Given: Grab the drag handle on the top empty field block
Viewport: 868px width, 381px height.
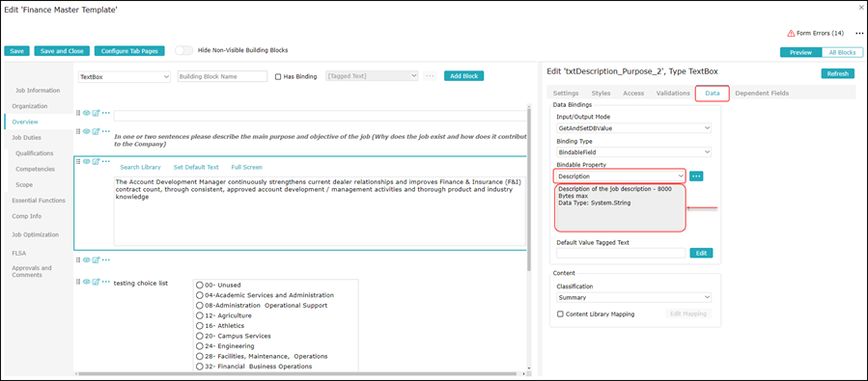Looking at the screenshot, I should pyautogui.click(x=78, y=113).
